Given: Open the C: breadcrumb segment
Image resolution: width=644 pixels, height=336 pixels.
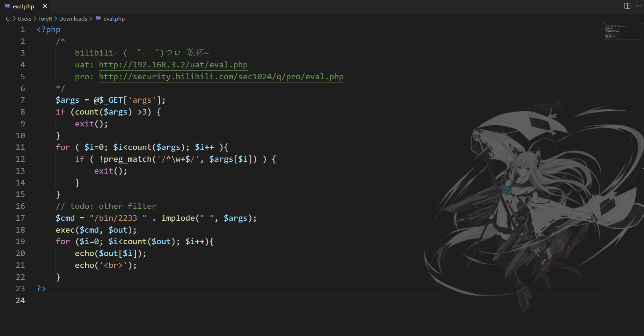Looking at the screenshot, I should point(8,19).
